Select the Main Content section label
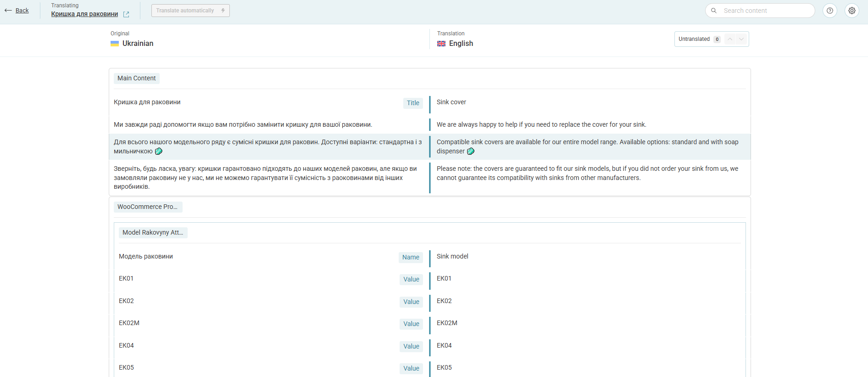Image resolution: width=868 pixels, height=377 pixels. pyautogui.click(x=137, y=79)
